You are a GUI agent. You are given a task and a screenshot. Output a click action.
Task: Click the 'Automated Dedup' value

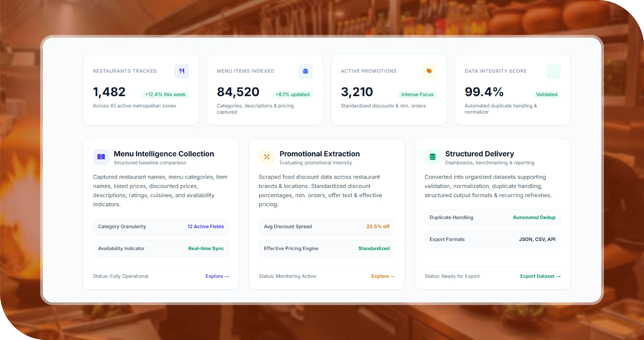tap(534, 217)
